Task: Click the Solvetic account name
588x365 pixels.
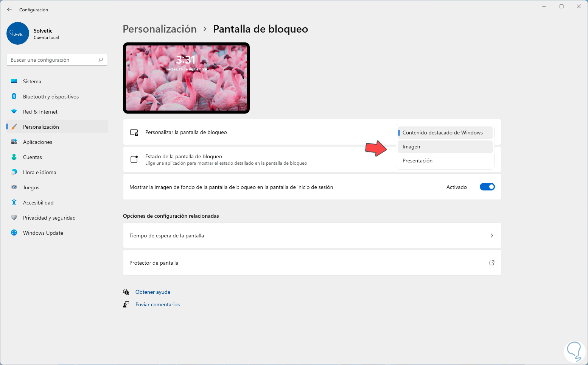Action: tap(43, 31)
